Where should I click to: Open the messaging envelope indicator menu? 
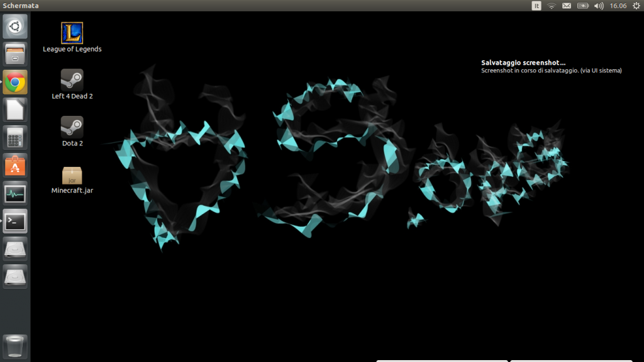pyautogui.click(x=567, y=6)
